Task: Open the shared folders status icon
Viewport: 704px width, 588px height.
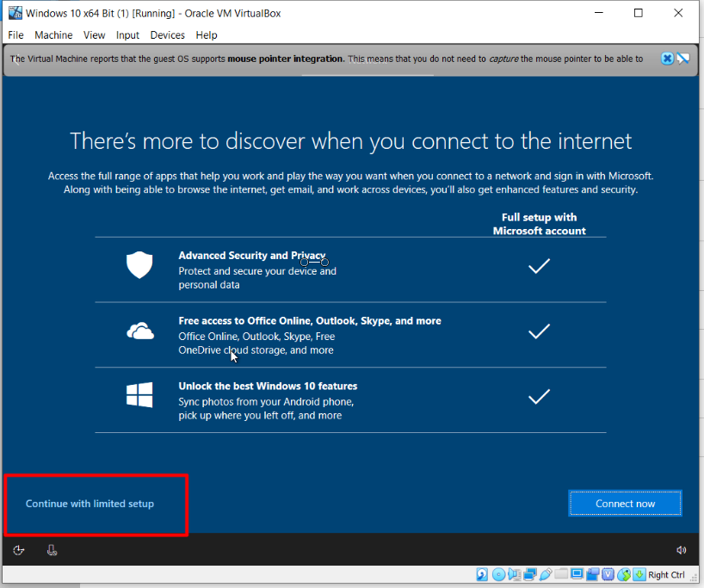Action: [561, 574]
